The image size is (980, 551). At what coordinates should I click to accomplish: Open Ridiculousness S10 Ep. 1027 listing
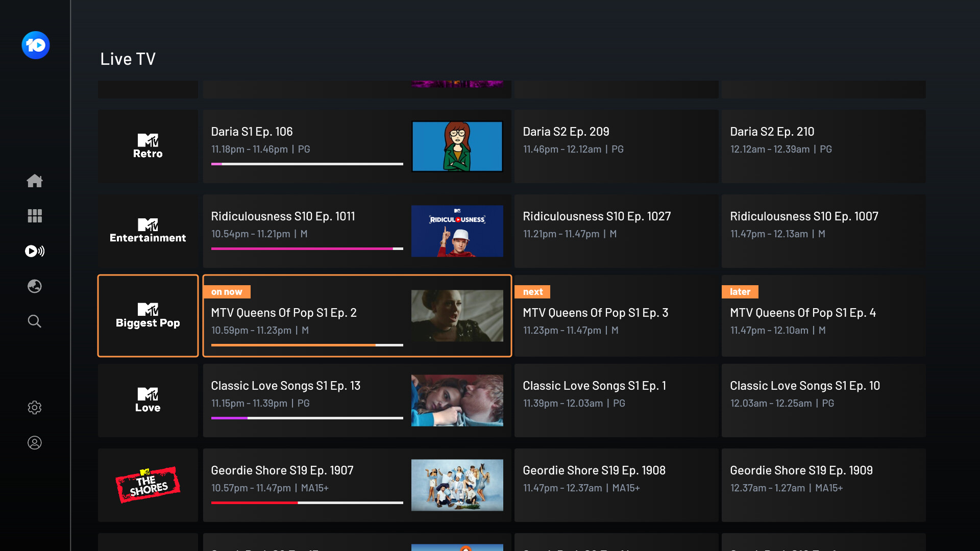(616, 231)
